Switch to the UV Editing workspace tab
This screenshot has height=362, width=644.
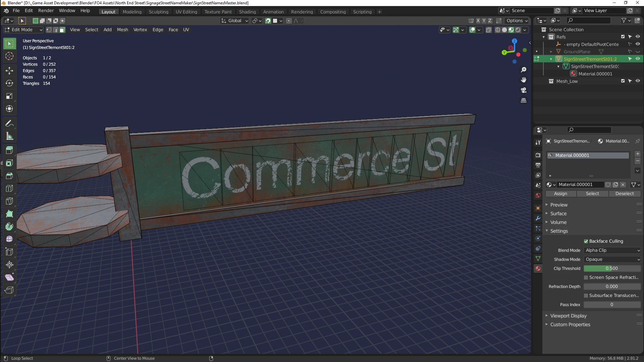186,12
